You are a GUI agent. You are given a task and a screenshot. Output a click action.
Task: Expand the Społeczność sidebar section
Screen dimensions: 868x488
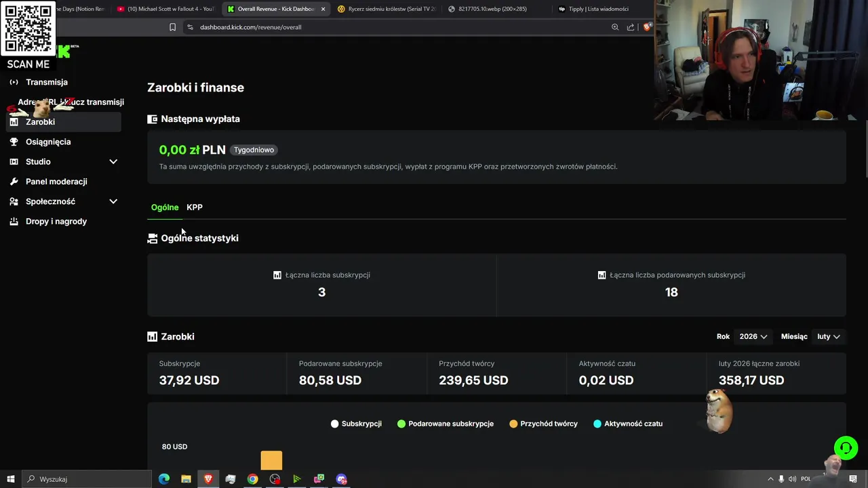point(113,201)
